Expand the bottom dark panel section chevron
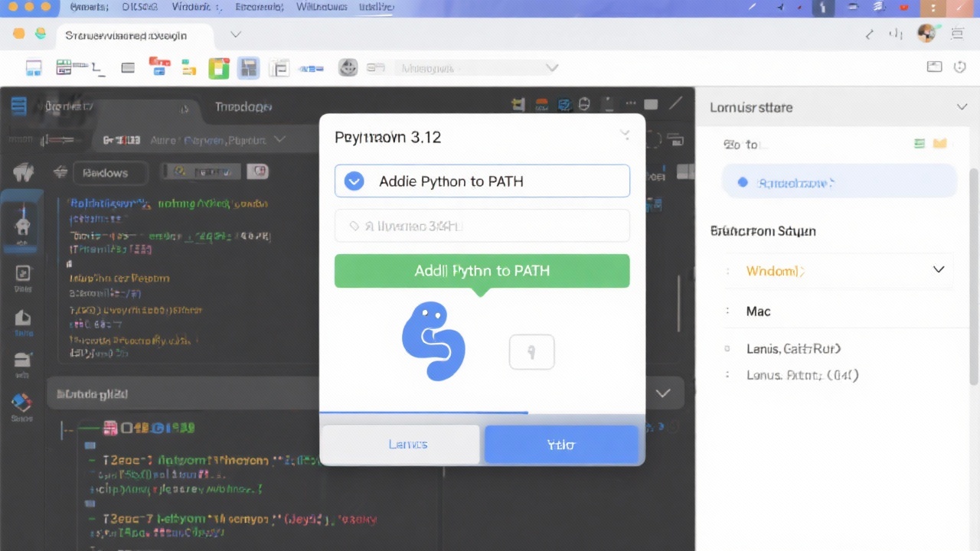This screenshot has height=551, width=980. (663, 393)
